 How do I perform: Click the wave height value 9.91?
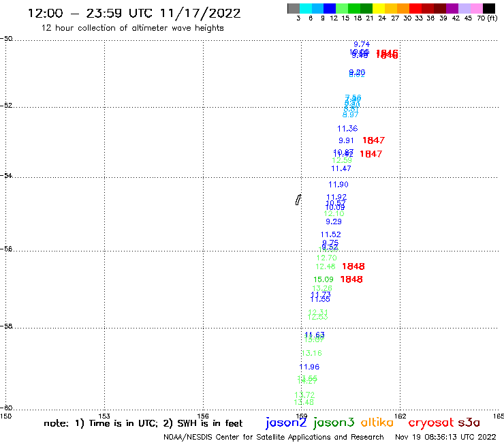346,140
